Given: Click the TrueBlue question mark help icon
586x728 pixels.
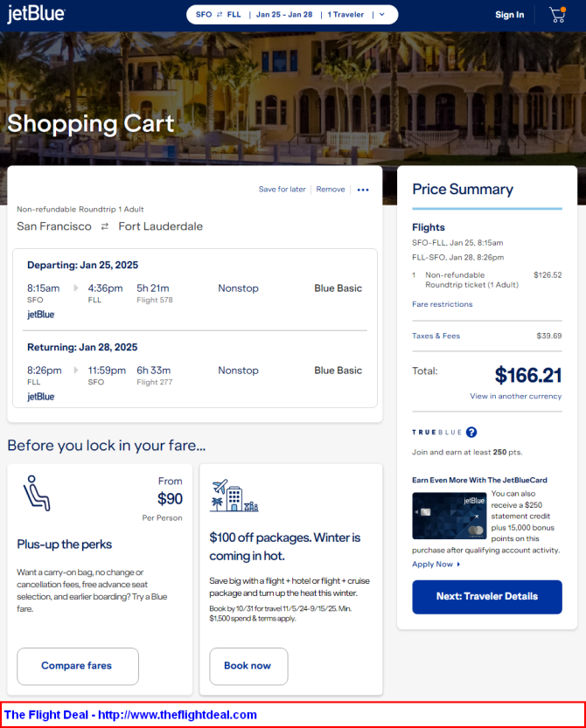Looking at the screenshot, I should (x=471, y=433).
